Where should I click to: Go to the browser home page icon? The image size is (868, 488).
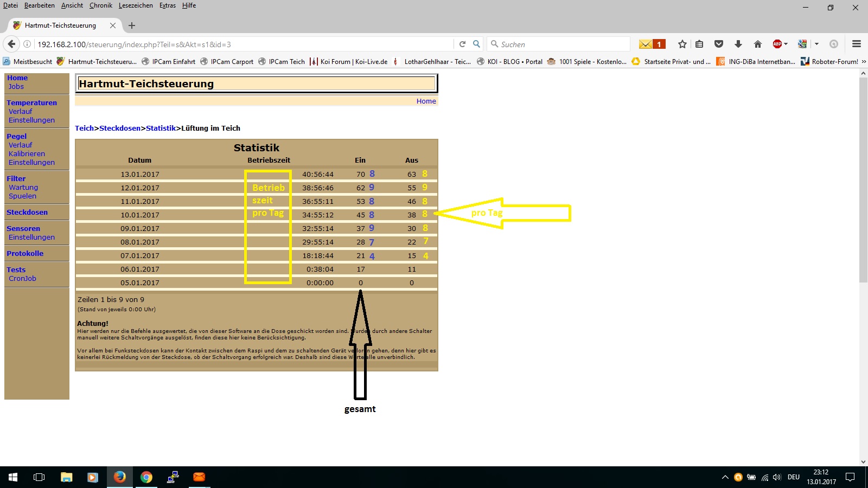[758, 44]
